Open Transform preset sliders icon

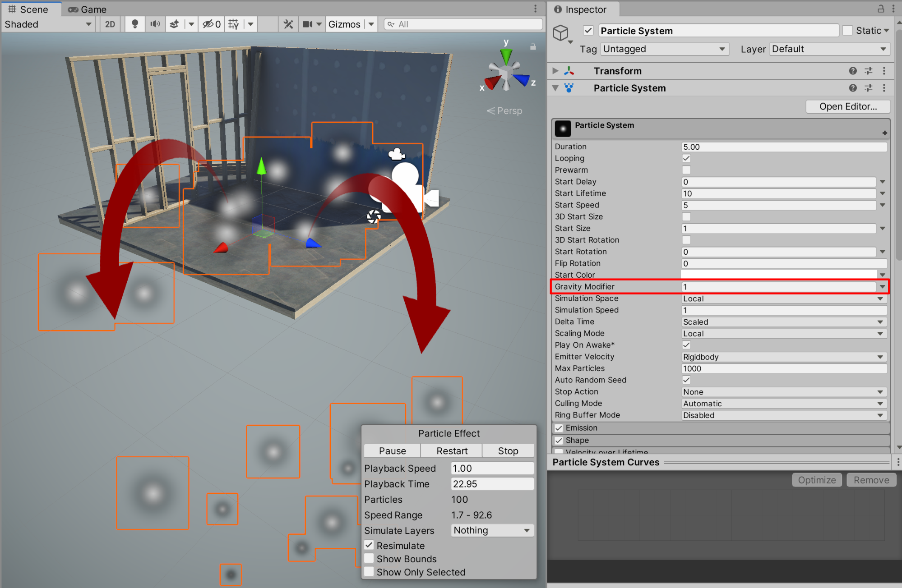pyautogui.click(x=868, y=71)
